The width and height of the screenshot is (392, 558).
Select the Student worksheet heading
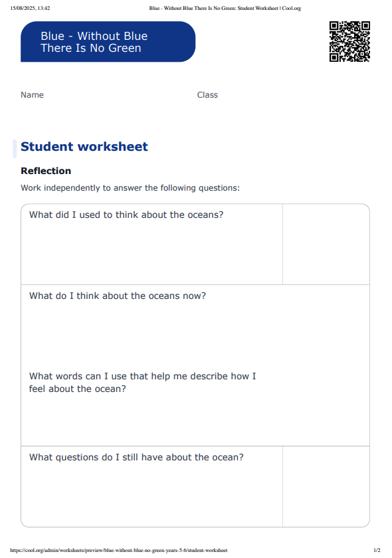pos(84,147)
